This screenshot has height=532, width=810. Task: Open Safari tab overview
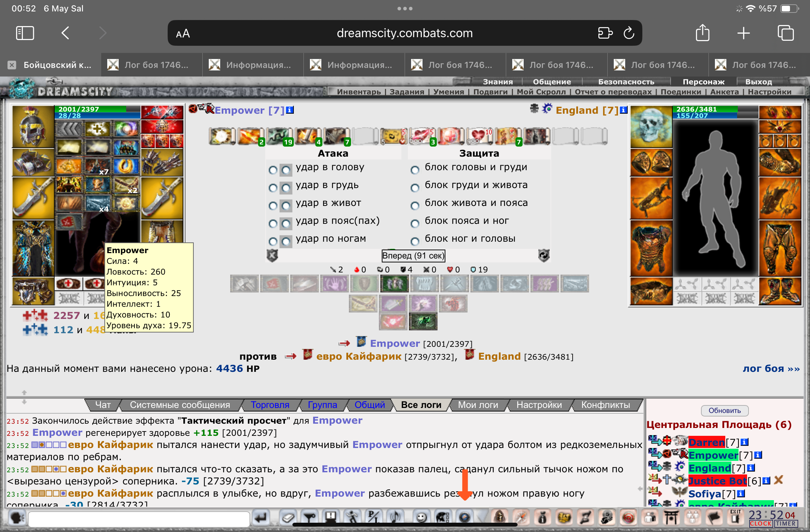click(785, 33)
